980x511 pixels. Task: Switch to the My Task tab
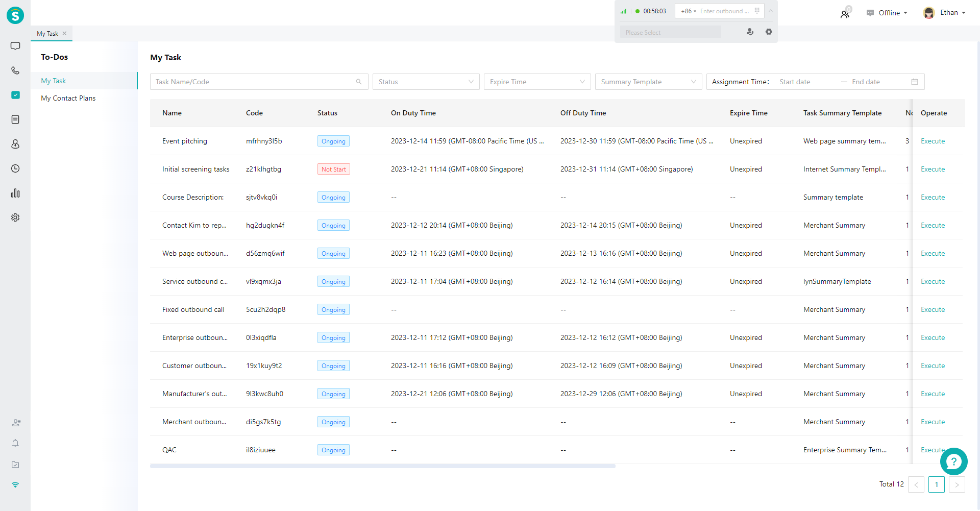[x=47, y=34]
